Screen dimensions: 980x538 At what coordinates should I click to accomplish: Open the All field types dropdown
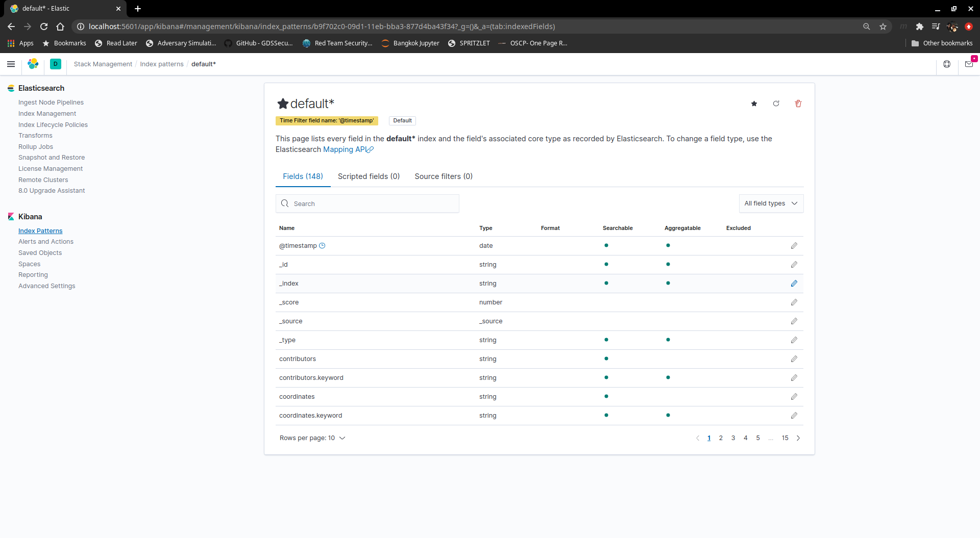coord(771,203)
